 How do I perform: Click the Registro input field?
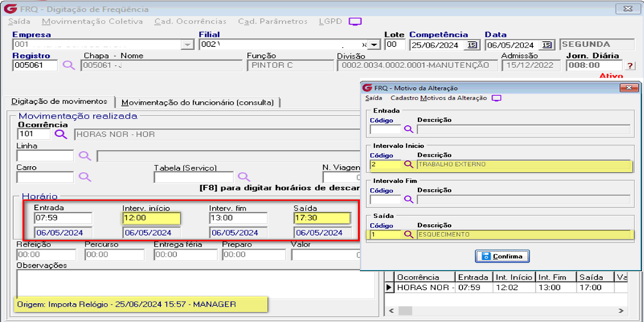(x=35, y=65)
